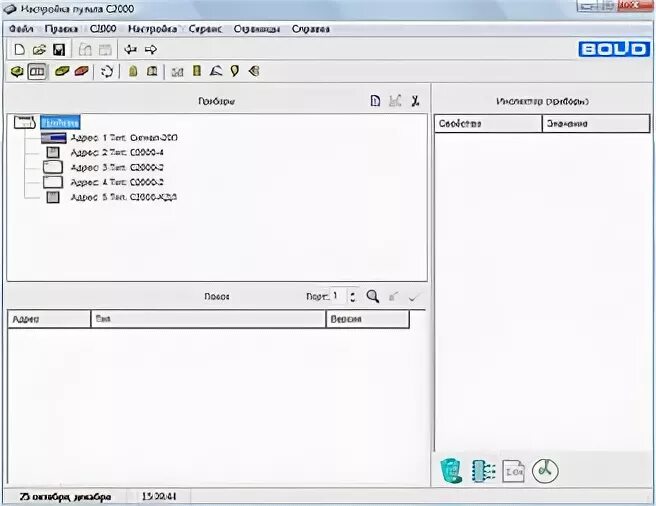Screen dimensions: 656x506
Task: Open the menu between Сервис and Справка
Action: point(256,29)
